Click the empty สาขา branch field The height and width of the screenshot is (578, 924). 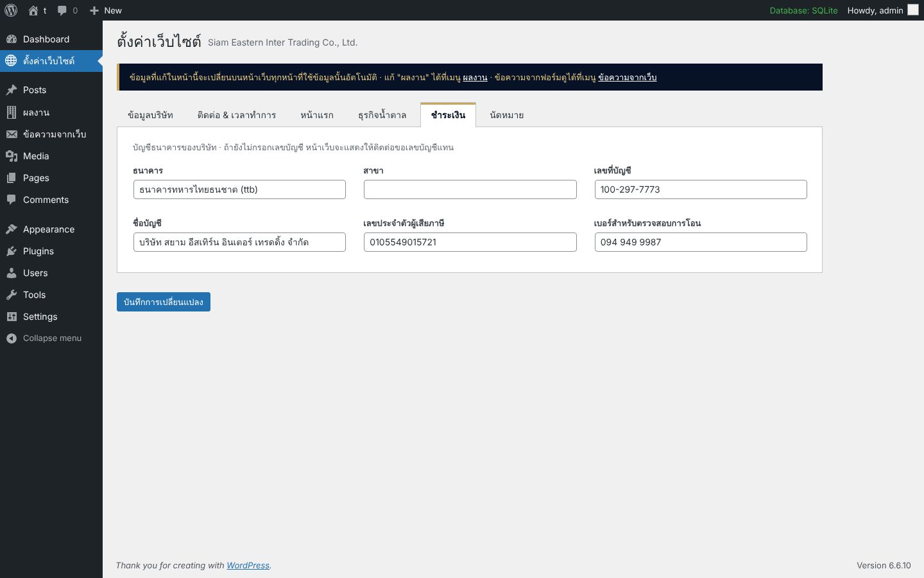tap(470, 189)
